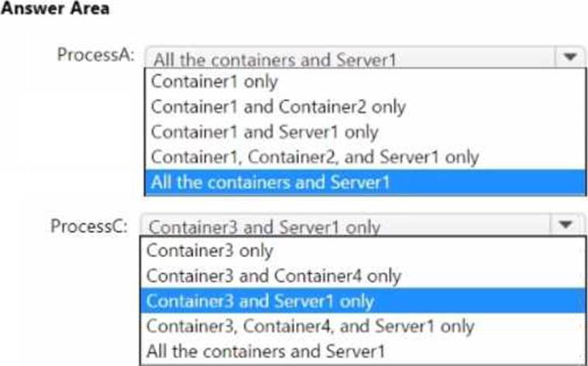Click the "Answer Area" heading
Viewport: 588px width, 366px height.
(54, 9)
